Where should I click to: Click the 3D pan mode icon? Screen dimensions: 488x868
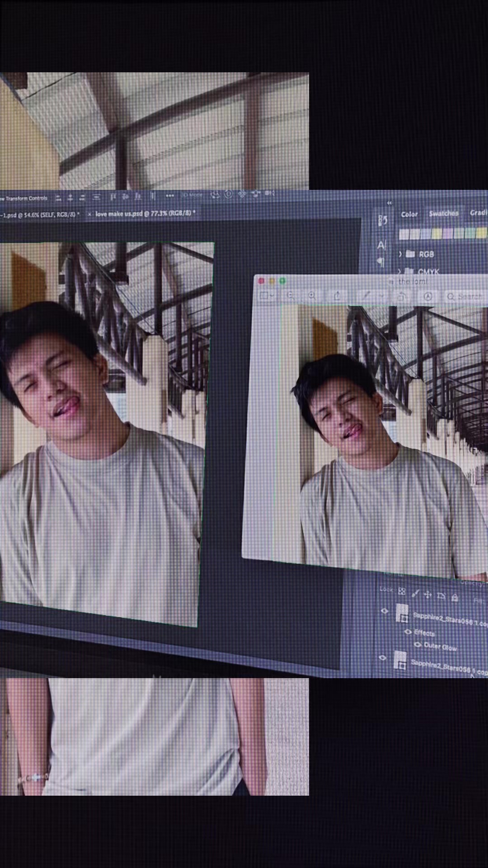(243, 195)
